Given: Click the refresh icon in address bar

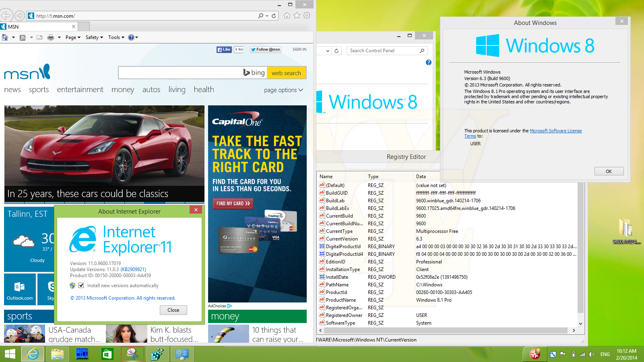Looking at the screenshot, I should click(274, 16).
